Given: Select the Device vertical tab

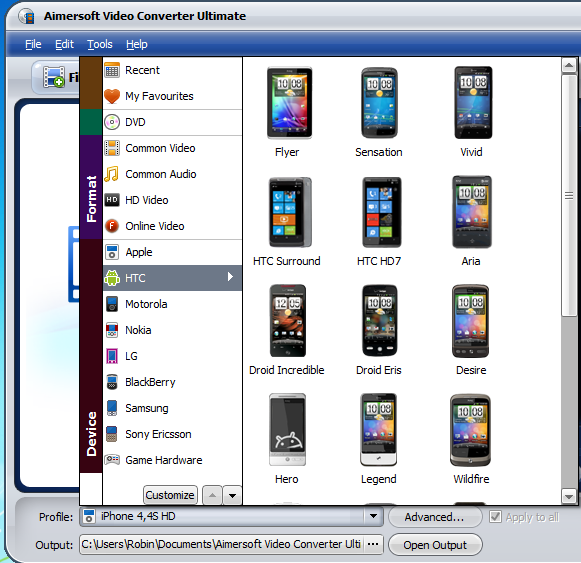Looking at the screenshot, I should (x=91, y=356).
